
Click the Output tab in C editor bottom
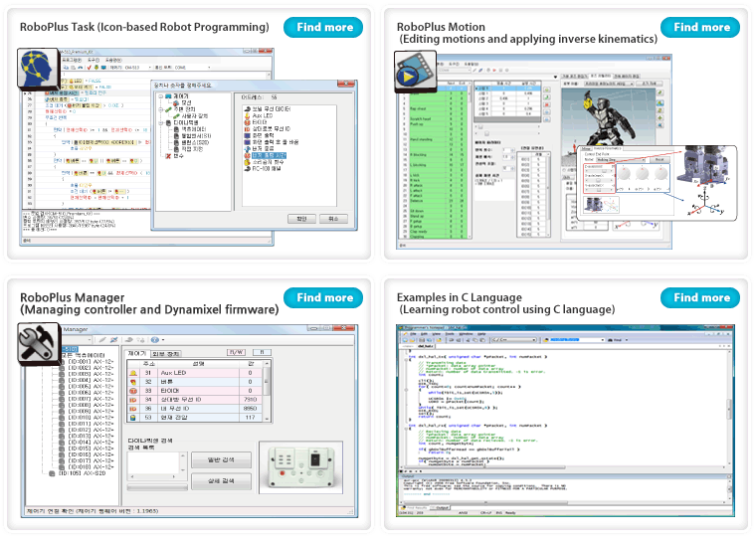[441, 508]
